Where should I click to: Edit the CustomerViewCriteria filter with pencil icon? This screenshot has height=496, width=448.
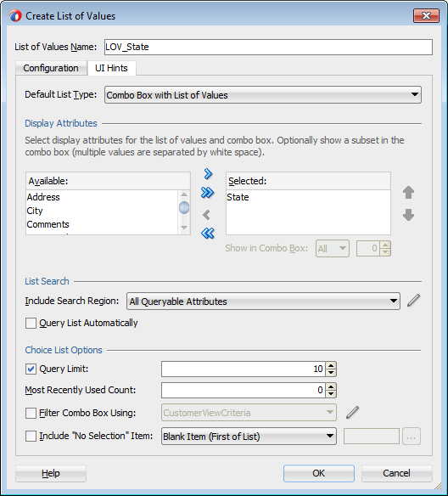[352, 413]
